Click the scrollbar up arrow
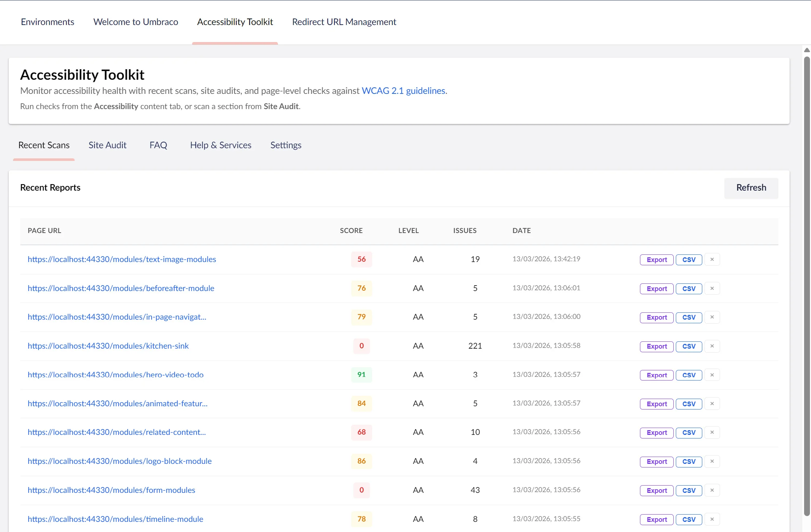Viewport: 811px width, 532px height. tap(807, 50)
